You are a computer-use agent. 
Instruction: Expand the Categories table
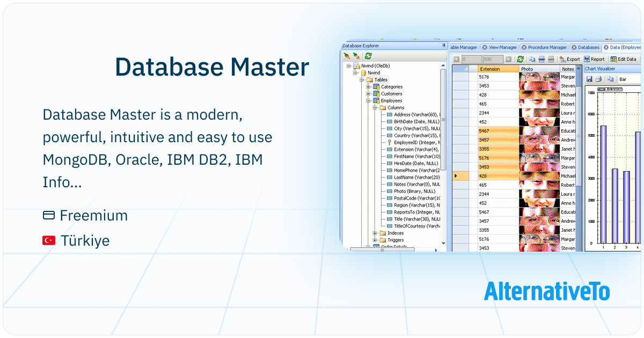tap(368, 86)
